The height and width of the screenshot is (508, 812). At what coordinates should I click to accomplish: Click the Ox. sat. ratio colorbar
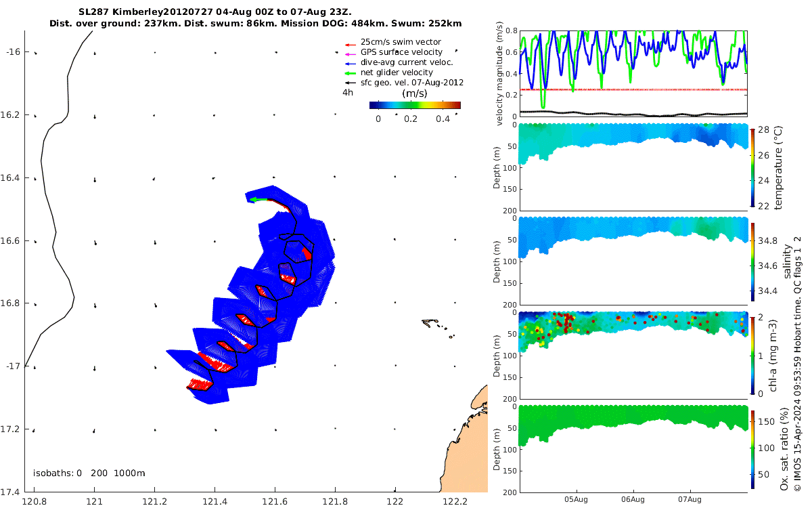coord(753,448)
